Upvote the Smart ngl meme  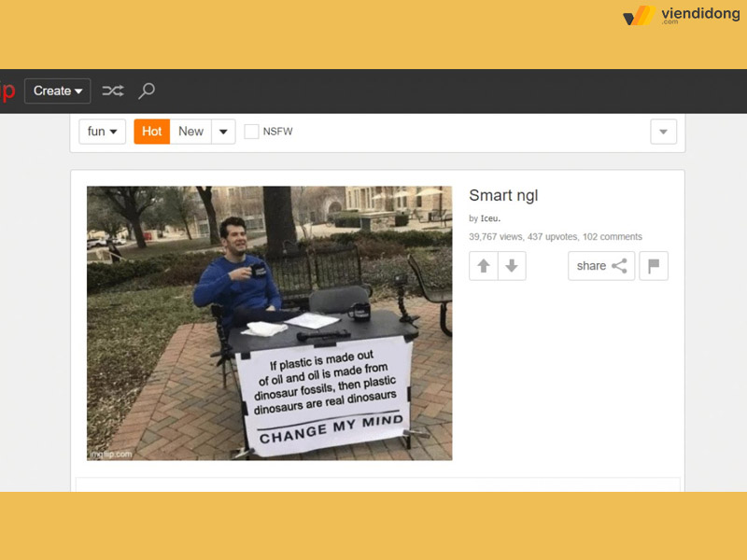pyautogui.click(x=484, y=266)
